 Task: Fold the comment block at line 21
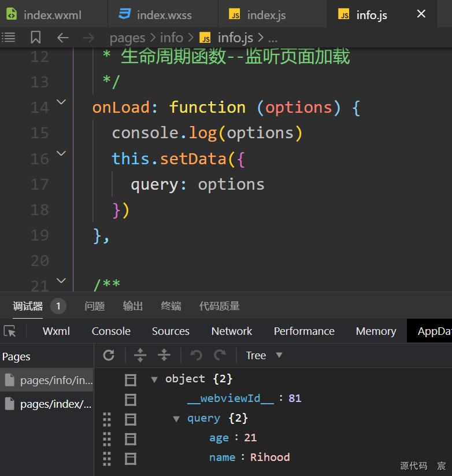coord(61,281)
